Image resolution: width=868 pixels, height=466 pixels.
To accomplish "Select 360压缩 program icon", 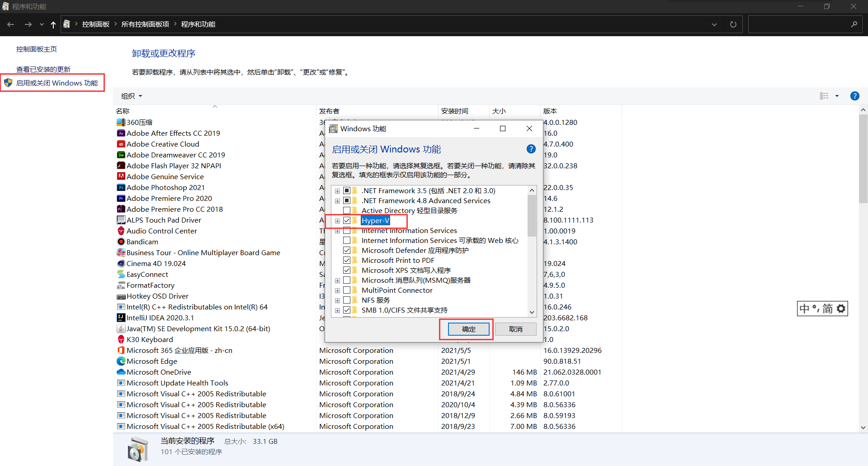I will (121, 122).
